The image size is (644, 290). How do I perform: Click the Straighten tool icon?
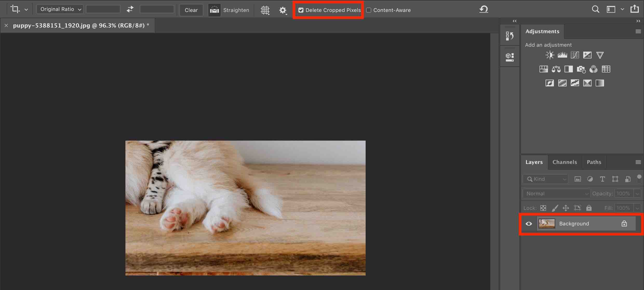pyautogui.click(x=214, y=10)
